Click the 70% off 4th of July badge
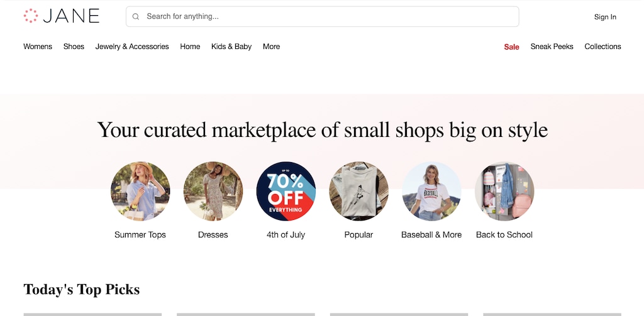644x316 pixels. click(x=286, y=191)
